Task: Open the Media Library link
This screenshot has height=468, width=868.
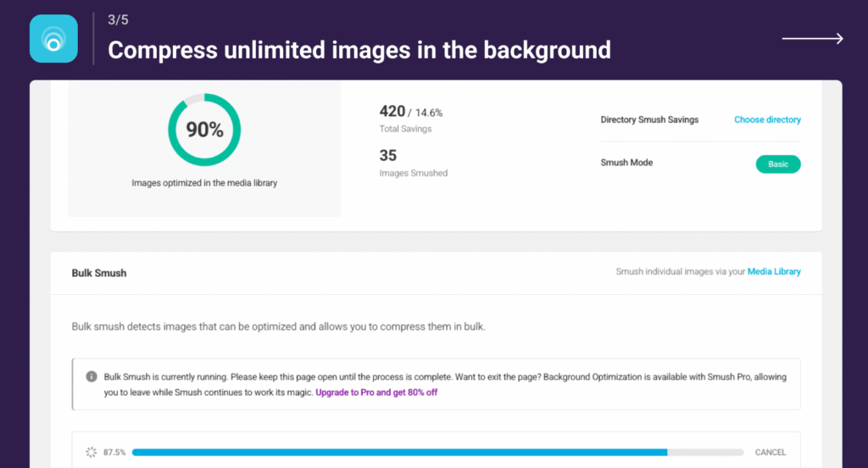Action: [x=774, y=271]
